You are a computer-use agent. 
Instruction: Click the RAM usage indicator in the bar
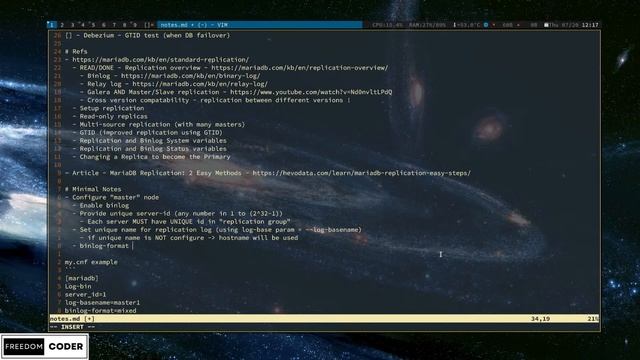(427, 25)
